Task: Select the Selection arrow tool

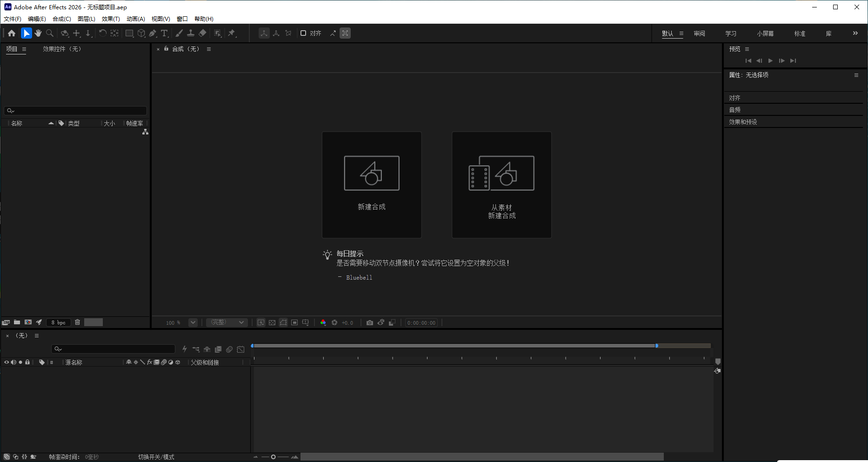Action: pos(27,33)
